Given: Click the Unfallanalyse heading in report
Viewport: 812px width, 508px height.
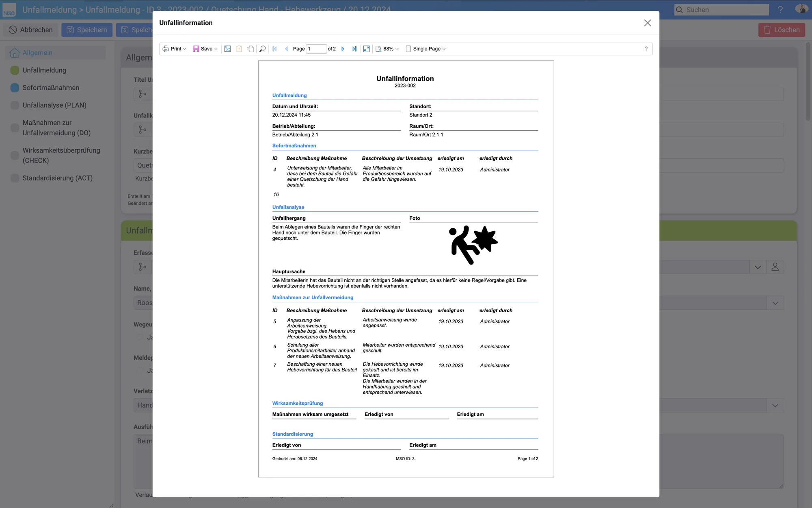Looking at the screenshot, I should coord(288,207).
